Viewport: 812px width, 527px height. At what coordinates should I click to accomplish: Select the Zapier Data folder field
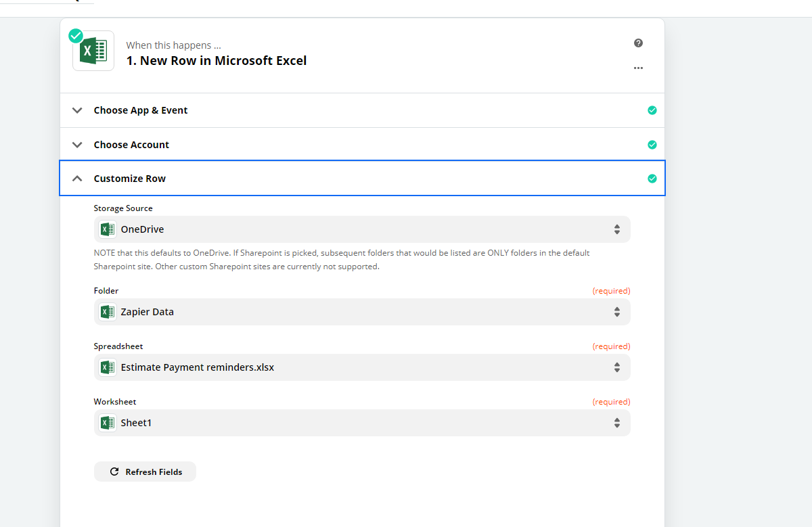(x=362, y=312)
